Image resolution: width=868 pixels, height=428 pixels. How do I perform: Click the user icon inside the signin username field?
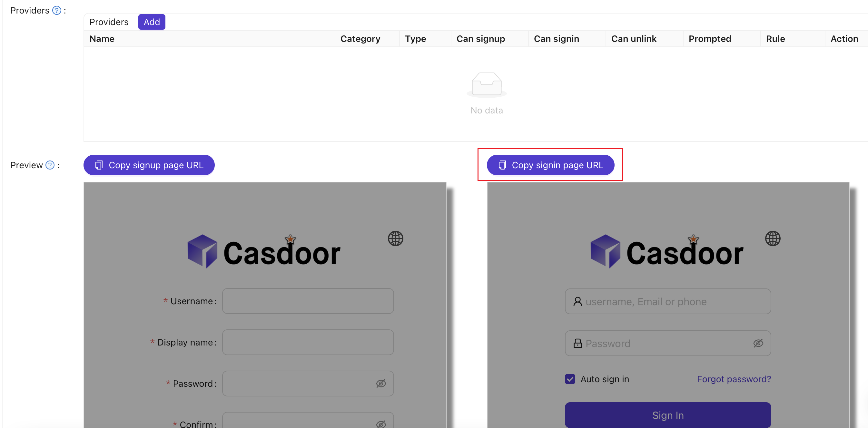(577, 301)
